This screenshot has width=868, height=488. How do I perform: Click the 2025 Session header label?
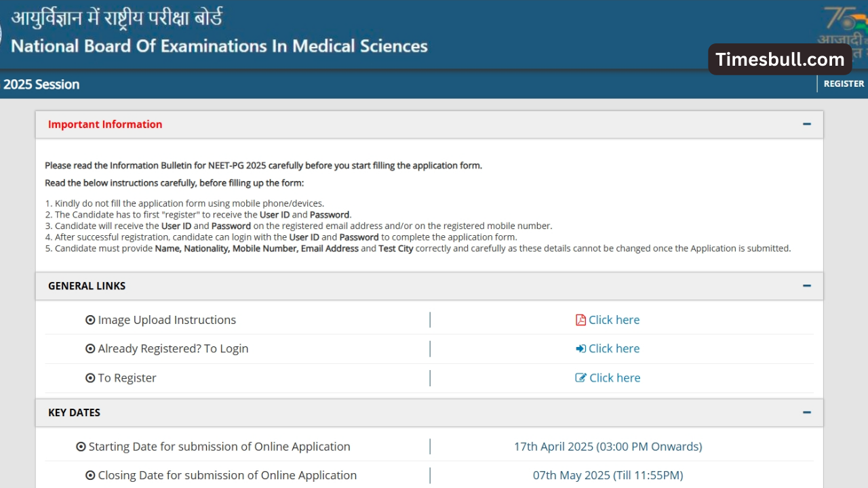click(x=41, y=84)
